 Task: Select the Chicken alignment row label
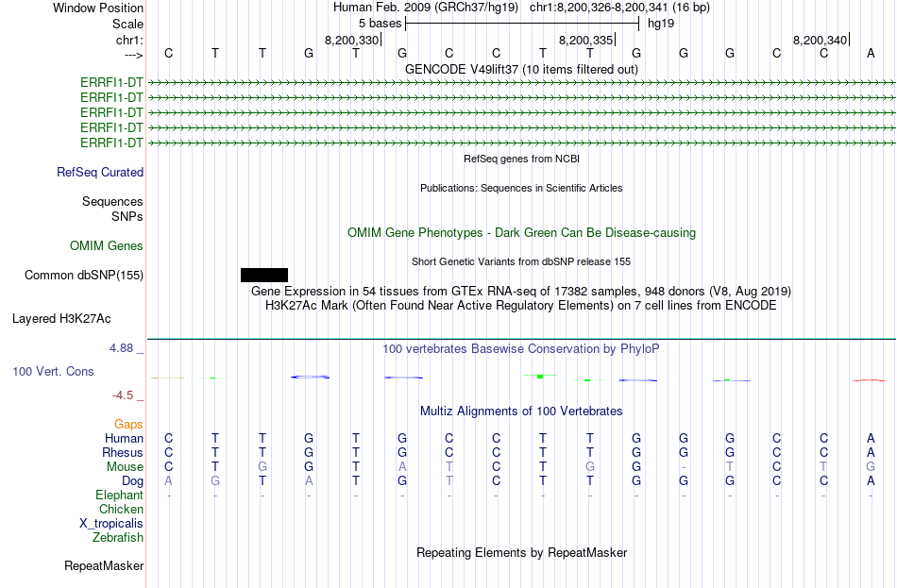coord(121,510)
